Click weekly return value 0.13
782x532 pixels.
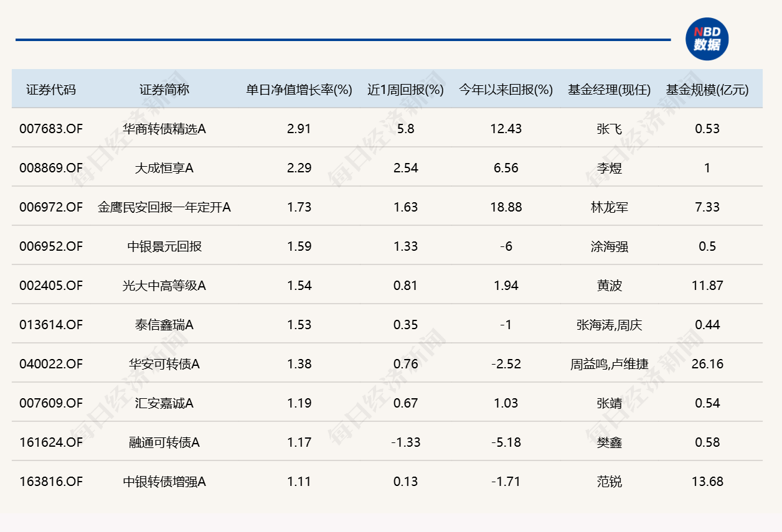(x=406, y=482)
